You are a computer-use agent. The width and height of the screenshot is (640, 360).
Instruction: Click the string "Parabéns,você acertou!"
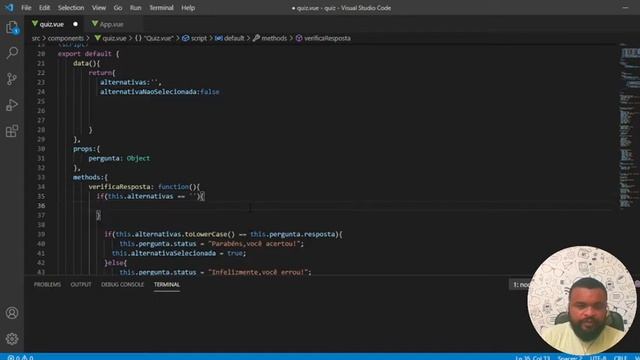pos(254,244)
